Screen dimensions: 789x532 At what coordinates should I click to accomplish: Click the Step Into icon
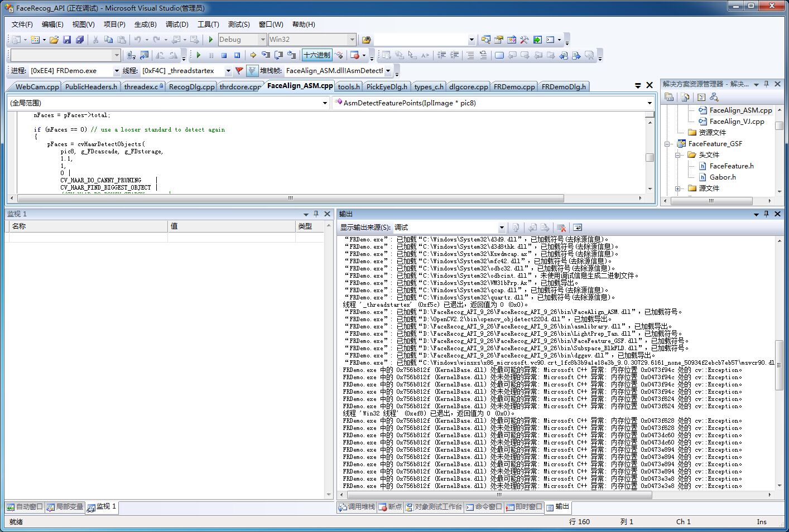[x=266, y=55]
